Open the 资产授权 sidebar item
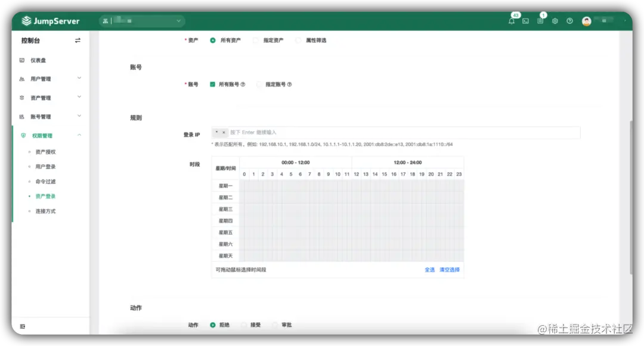Image resolution: width=644 pixels, height=346 pixels. click(x=45, y=152)
